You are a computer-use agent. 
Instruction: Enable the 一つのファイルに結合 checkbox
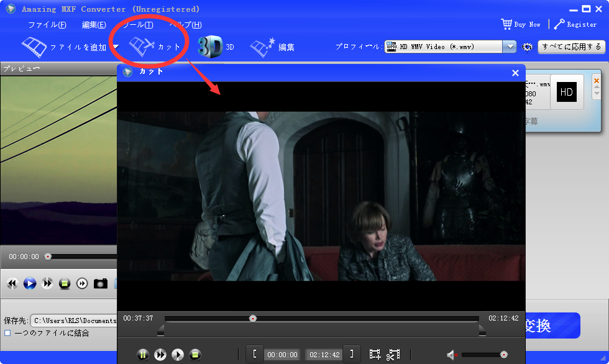click(x=7, y=333)
